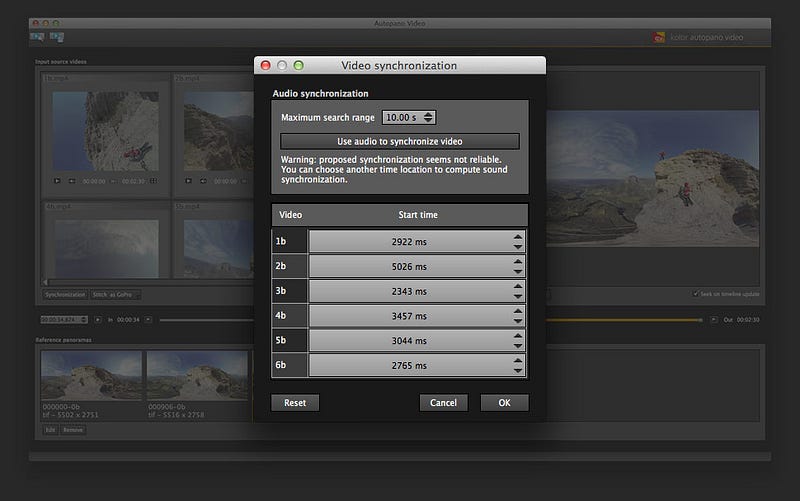Confirm synchronization with OK
This screenshot has width=800, height=501.
(x=505, y=403)
